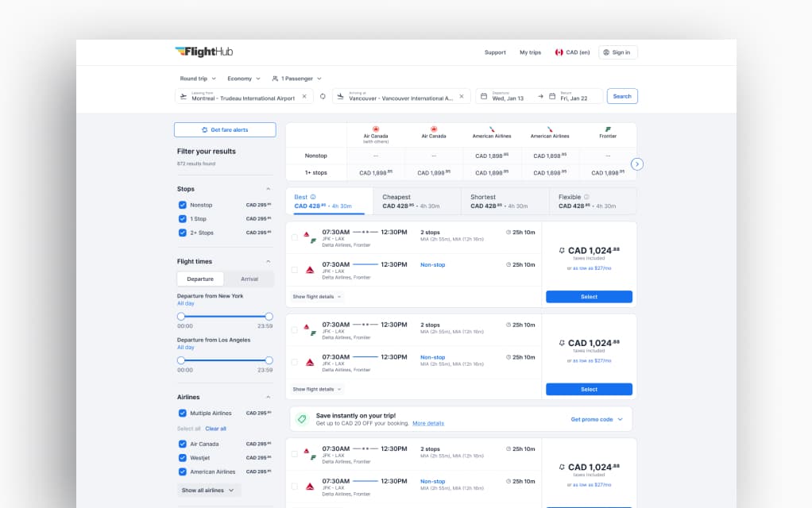Click the Vancouver arrival airport input

click(400, 96)
